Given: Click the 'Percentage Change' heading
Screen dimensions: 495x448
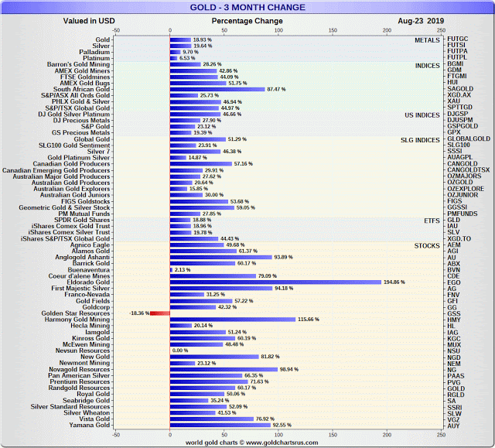Looking at the screenshot, I should (247, 21).
